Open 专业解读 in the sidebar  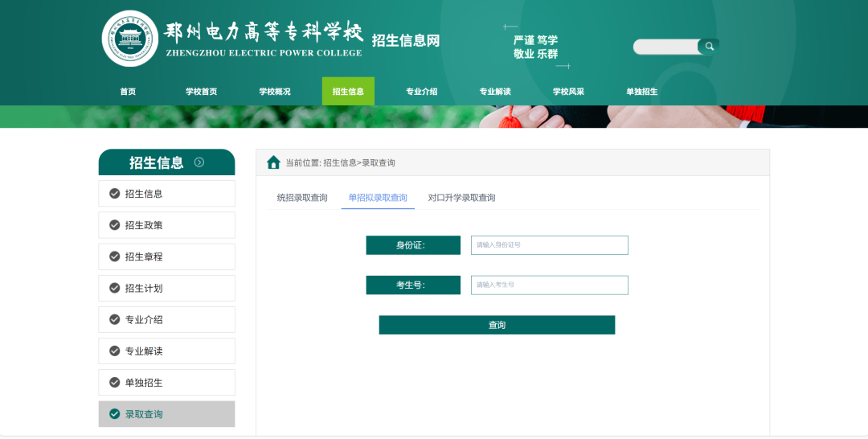pos(144,351)
